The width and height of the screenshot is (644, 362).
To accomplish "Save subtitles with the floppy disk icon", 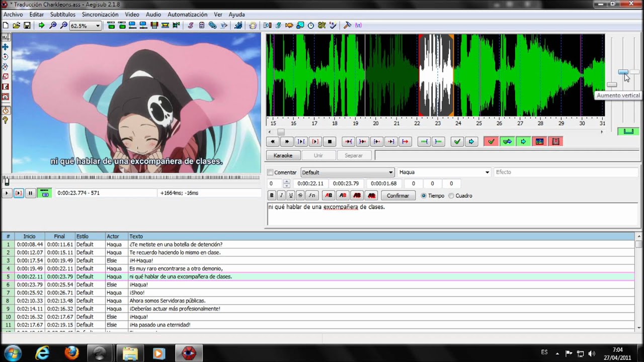I will [27, 25].
